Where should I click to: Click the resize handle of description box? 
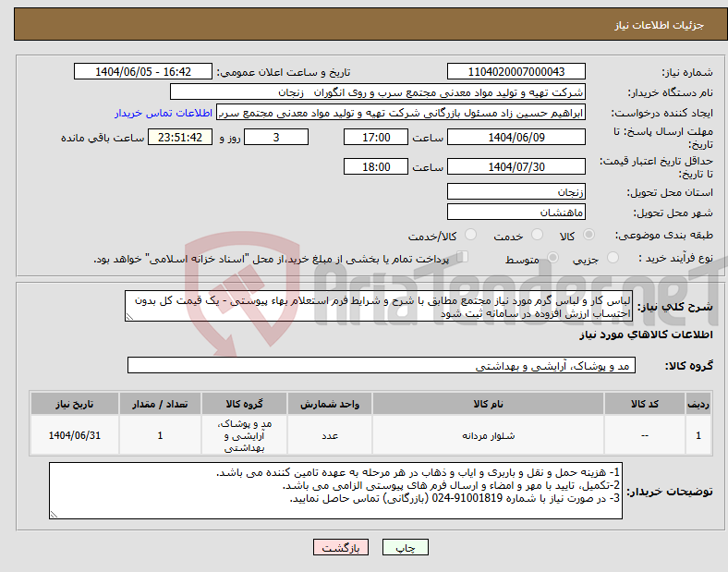coord(129,317)
